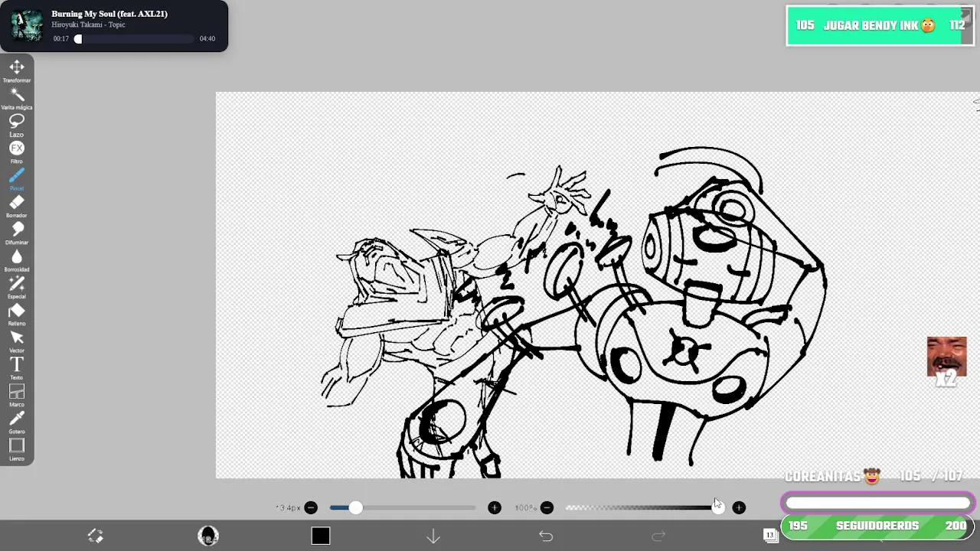Screen dimensions: 980x551
Task: Select the Marco frame tool
Action: pyautogui.click(x=16, y=395)
